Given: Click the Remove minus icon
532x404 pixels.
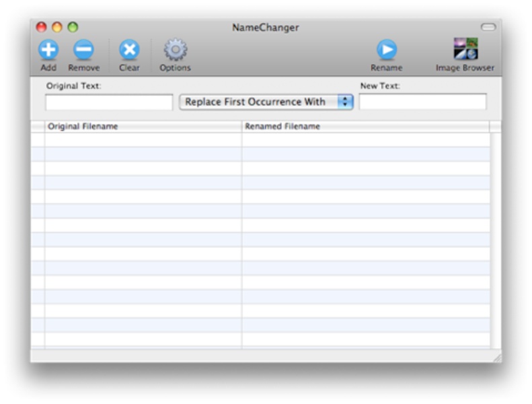Looking at the screenshot, I should click(x=83, y=50).
